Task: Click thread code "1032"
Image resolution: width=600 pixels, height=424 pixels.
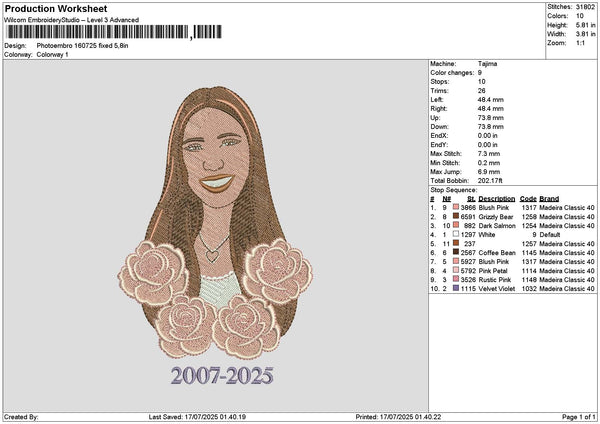Action: pos(529,289)
